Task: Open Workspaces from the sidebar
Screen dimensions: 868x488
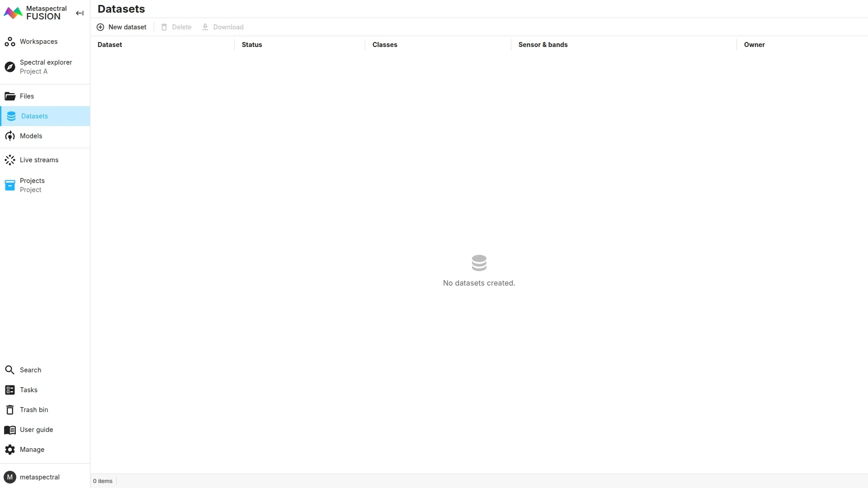Action: [x=38, y=42]
